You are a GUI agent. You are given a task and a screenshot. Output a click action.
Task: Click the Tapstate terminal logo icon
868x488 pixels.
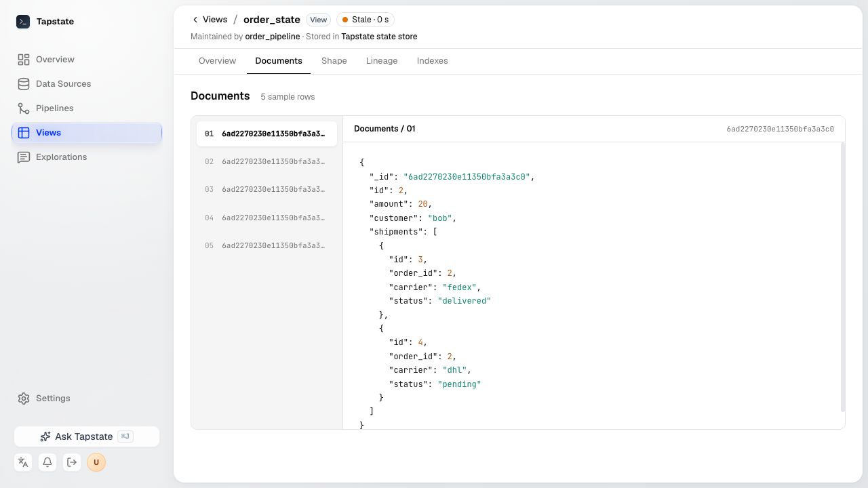click(x=23, y=22)
